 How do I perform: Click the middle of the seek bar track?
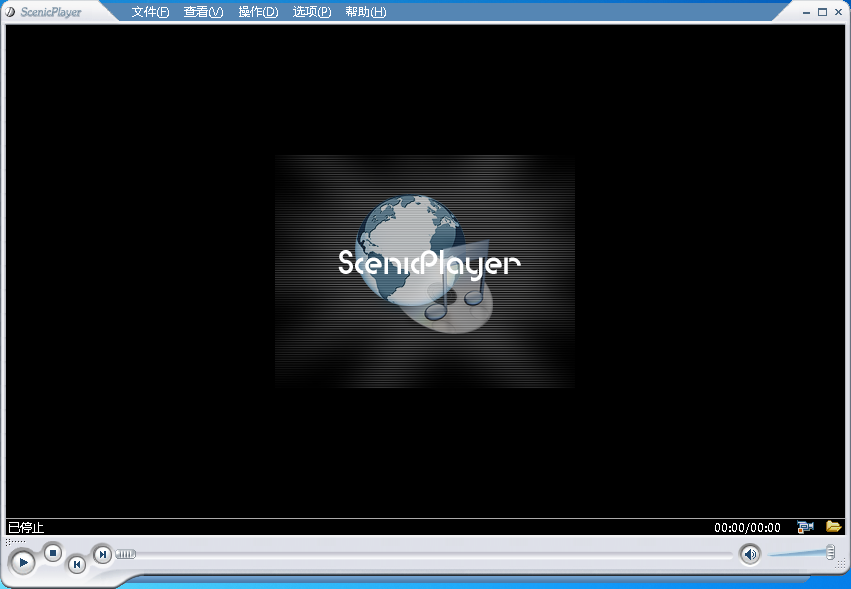click(424, 554)
